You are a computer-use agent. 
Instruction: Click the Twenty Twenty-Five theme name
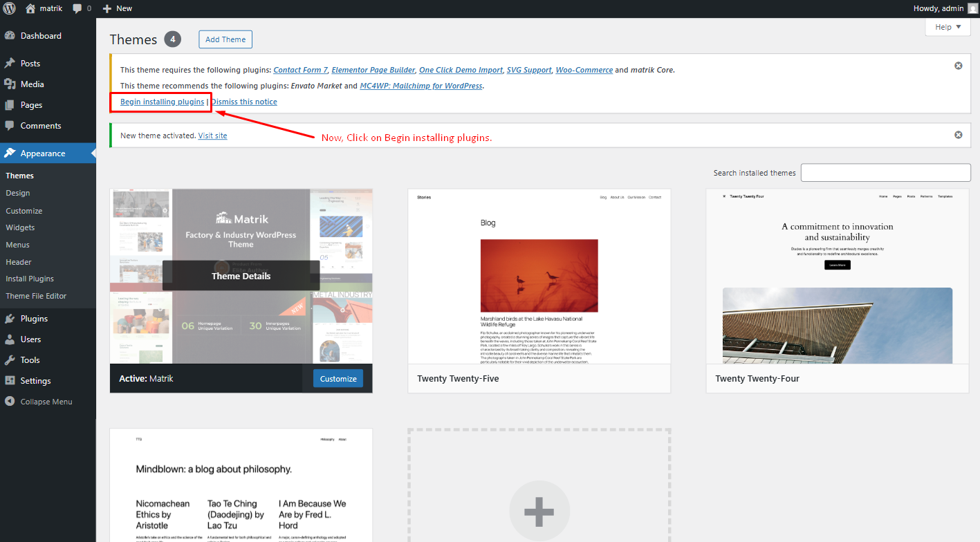pos(458,379)
